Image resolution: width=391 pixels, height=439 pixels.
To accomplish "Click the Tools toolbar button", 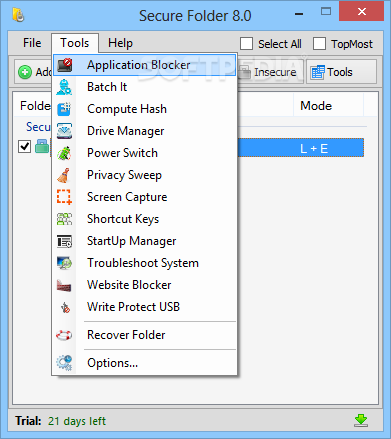I will click(x=341, y=72).
